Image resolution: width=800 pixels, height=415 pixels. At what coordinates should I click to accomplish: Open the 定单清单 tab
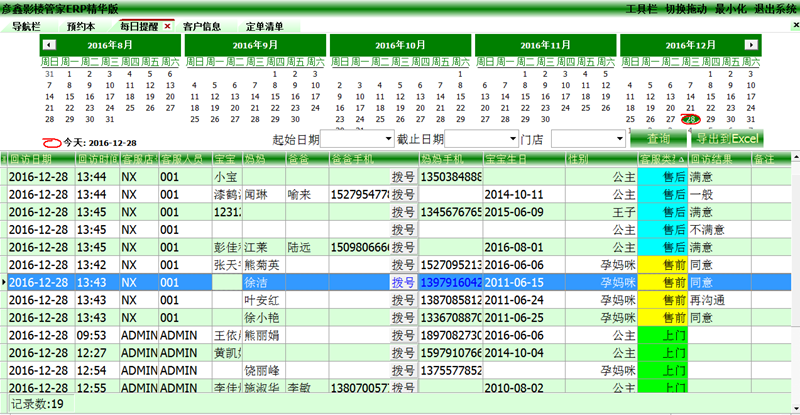(x=265, y=26)
